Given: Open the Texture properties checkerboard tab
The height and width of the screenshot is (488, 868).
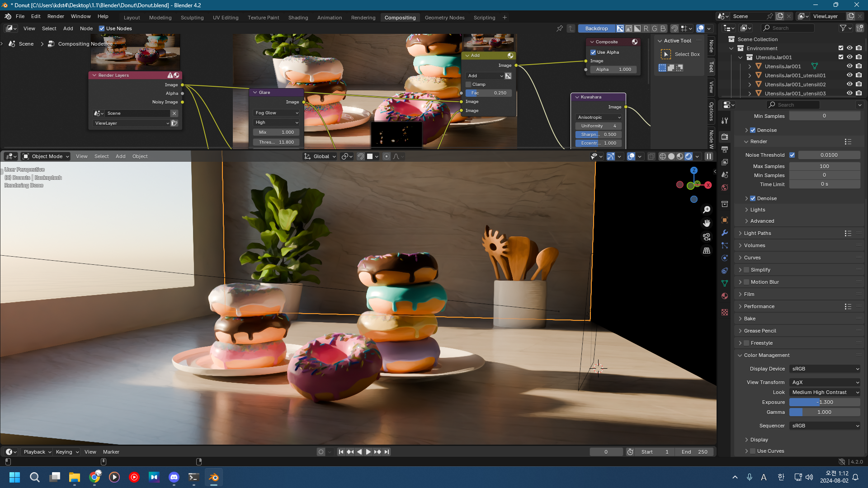Looking at the screenshot, I should click(725, 312).
